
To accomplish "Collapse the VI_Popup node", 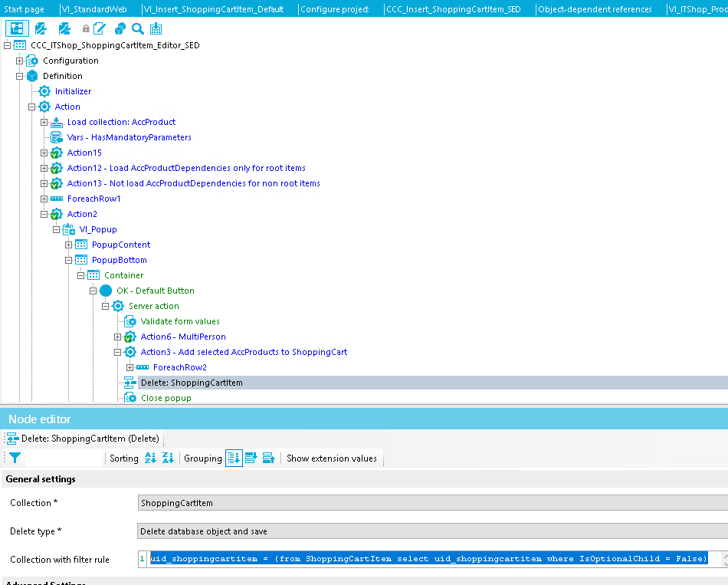I will (57, 229).
